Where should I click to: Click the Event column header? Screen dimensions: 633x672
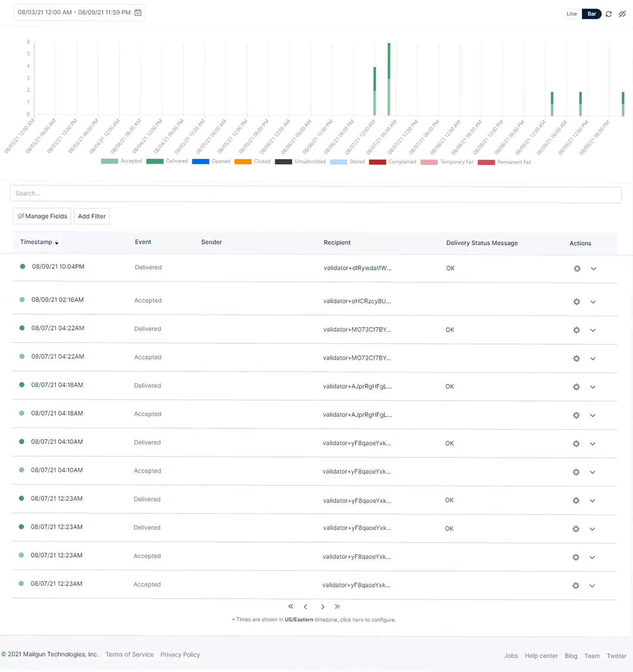pos(143,242)
